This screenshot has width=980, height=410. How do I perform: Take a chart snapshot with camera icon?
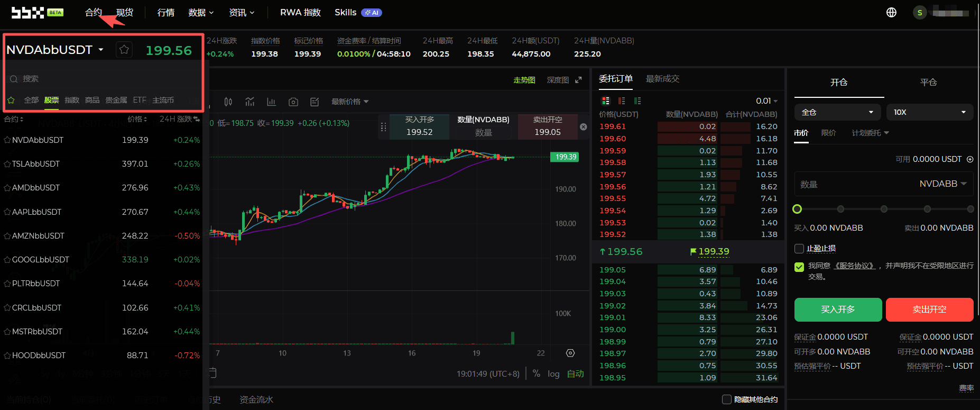point(293,102)
